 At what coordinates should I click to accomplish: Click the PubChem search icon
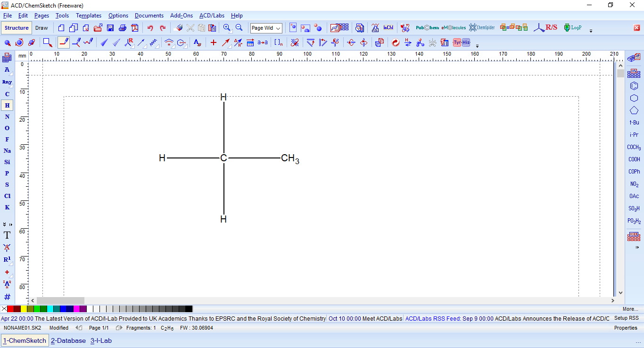pos(427,28)
